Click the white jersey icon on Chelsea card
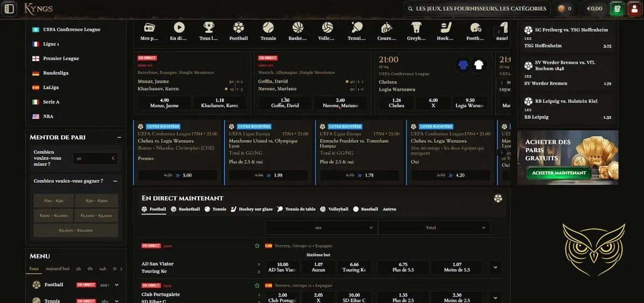The width and height of the screenshot is (644, 303). 478,64
